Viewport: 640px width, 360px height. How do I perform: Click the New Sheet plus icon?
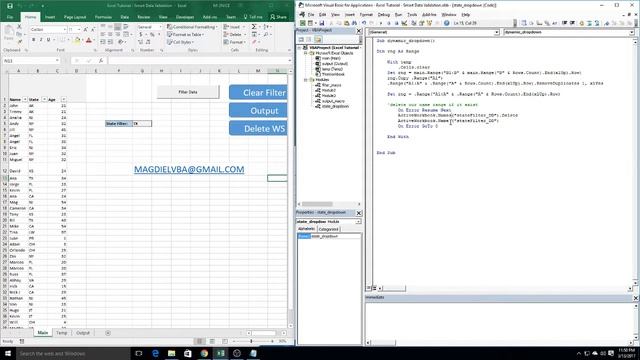click(108, 333)
